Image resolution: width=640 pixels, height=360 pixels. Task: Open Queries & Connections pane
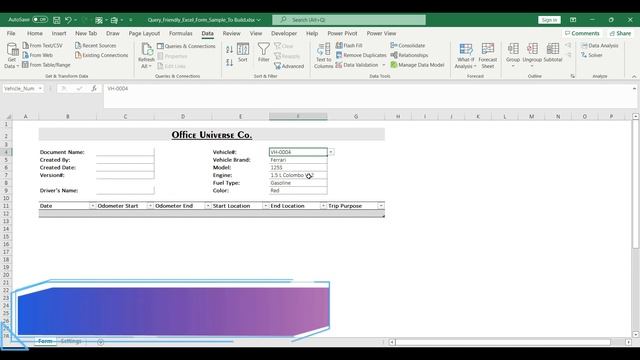(x=186, y=46)
